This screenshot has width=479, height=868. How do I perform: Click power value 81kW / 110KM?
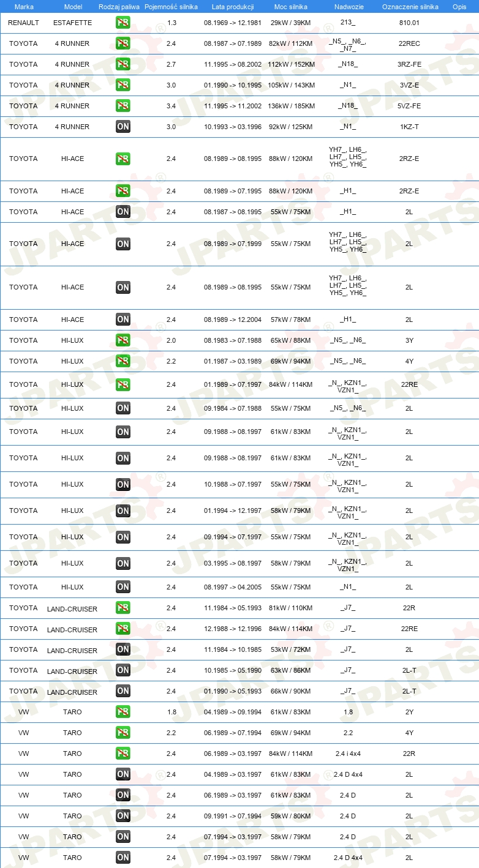point(291,608)
